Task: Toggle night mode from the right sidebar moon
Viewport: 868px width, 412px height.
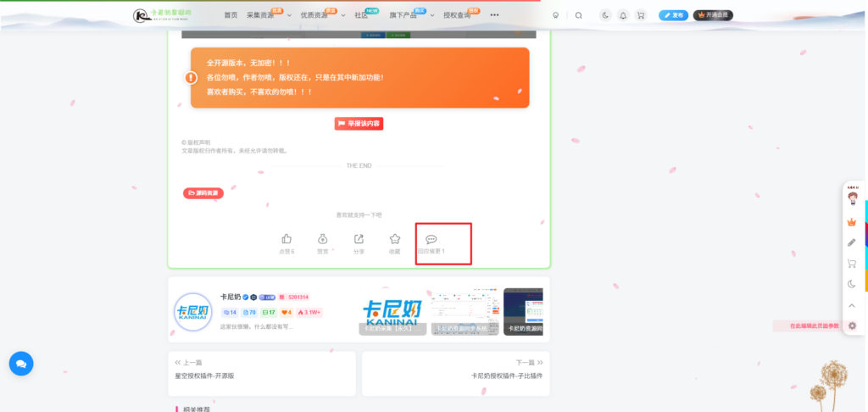Action: point(852,284)
